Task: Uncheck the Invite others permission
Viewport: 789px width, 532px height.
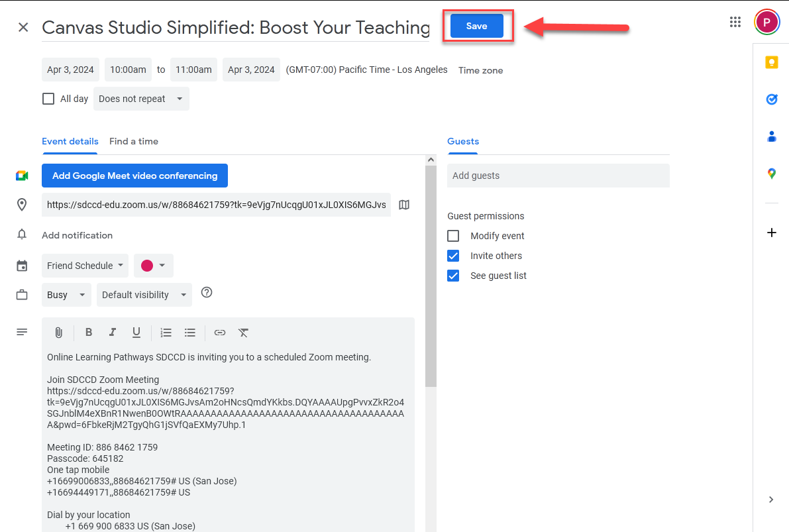Action: [x=453, y=256]
